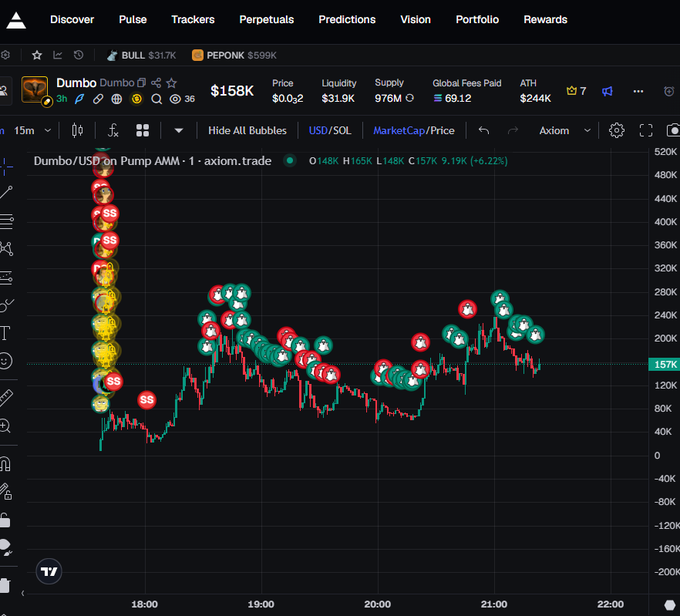Open the three-dot more options menu
Screen dimensions: 680x616
(638, 91)
